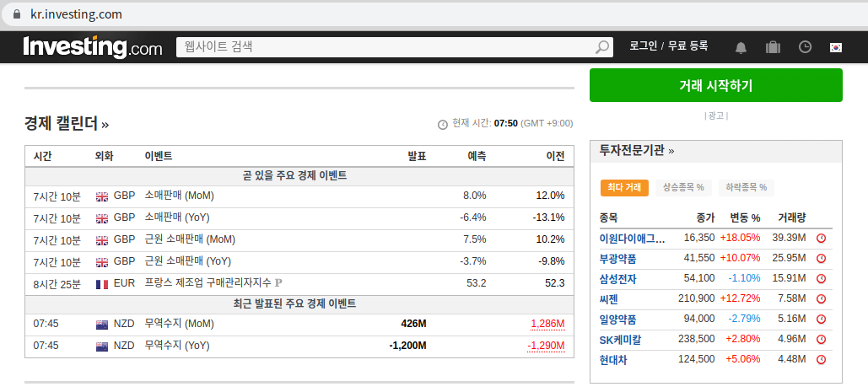This screenshot has width=868, height=392.
Task: Select the 최다 거래 tab
Action: [624, 187]
